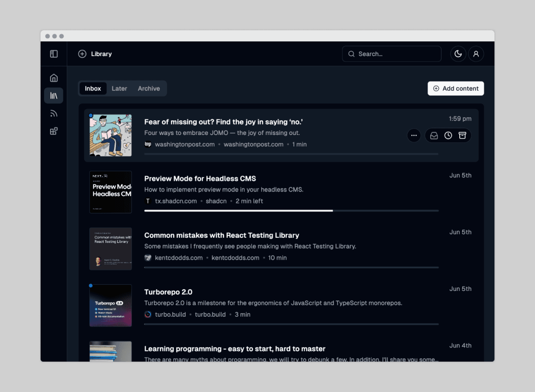Click the reading progress bar on Preview Mode article
Viewport: 535px width, 392px height.
point(291,210)
